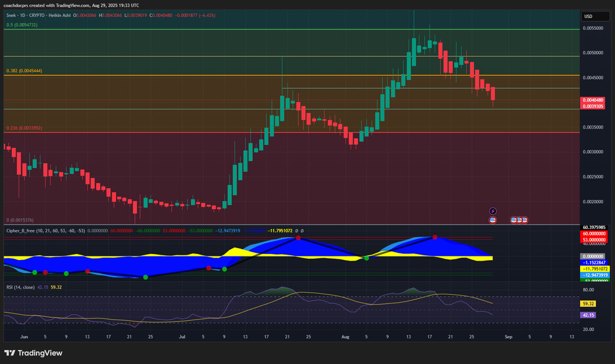Click the green buy dot at Cipher_B June low
The width and height of the screenshot is (615, 364).
coord(145,277)
